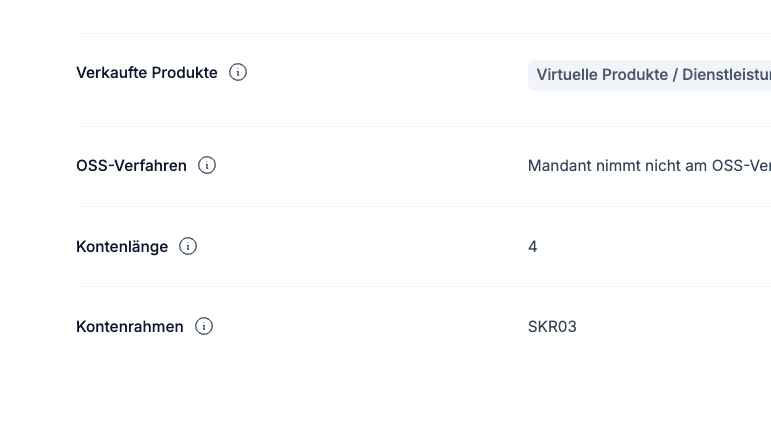Click the Verkaufte Produkte label
Image resolution: width=771 pixels, height=430 pixels.
[147, 73]
